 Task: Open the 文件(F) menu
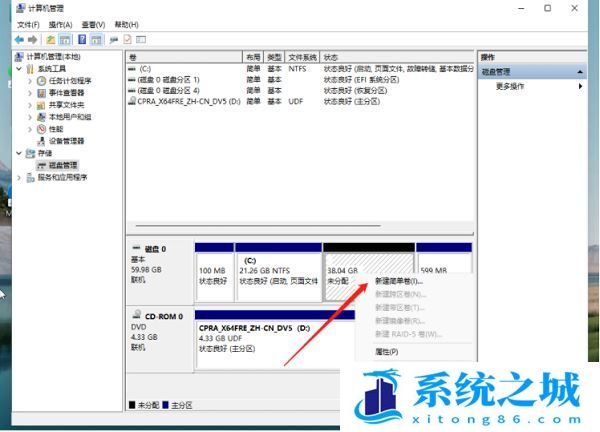[29, 24]
